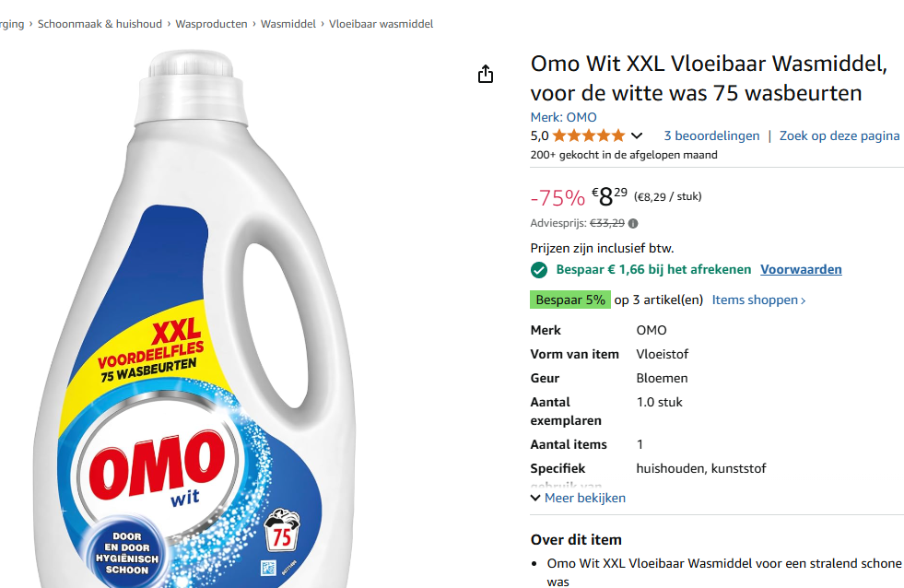Click the Vloeibaar wasmiddel breadcrumb
Image resolution: width=904 pixels, height=588 pixels.
click(x=381, y=24)
